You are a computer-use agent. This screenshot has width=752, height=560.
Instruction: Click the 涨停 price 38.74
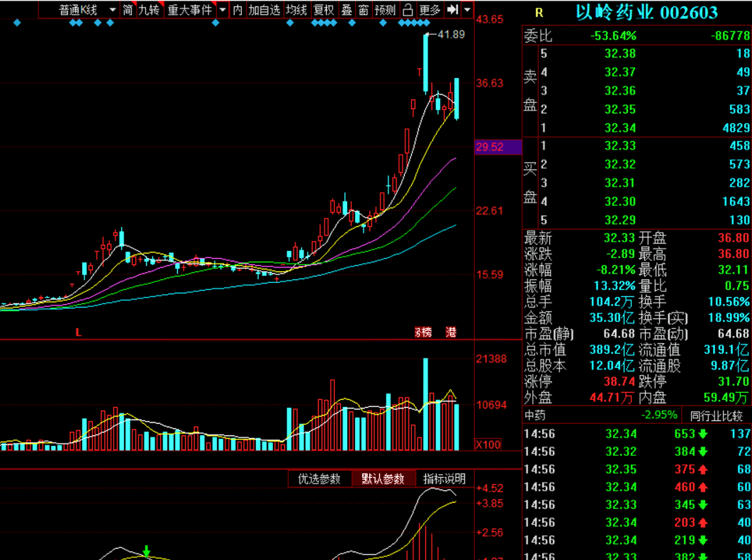[619, 381]
